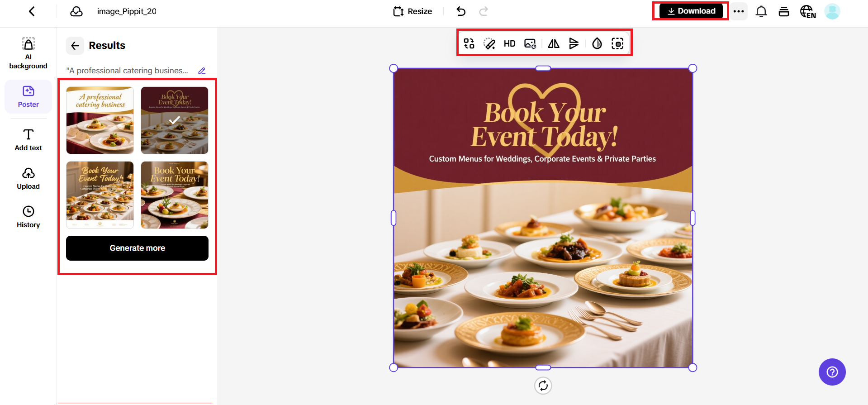This screenshot has height=405, width=868.
Task: Click the top-center edge handle of the poster
Action: pos(543,68)
